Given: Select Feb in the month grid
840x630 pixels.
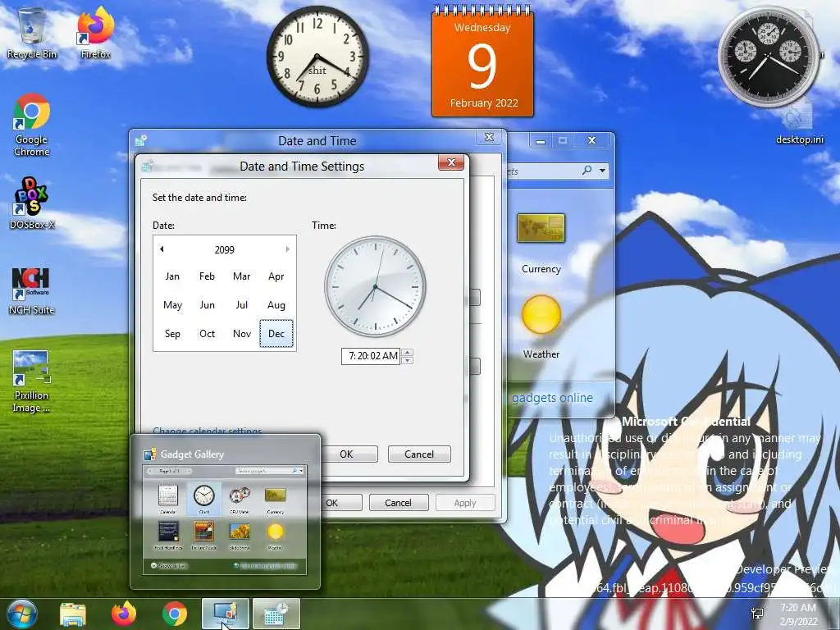Looking at the screenshot, I should (x=207, y=276).
